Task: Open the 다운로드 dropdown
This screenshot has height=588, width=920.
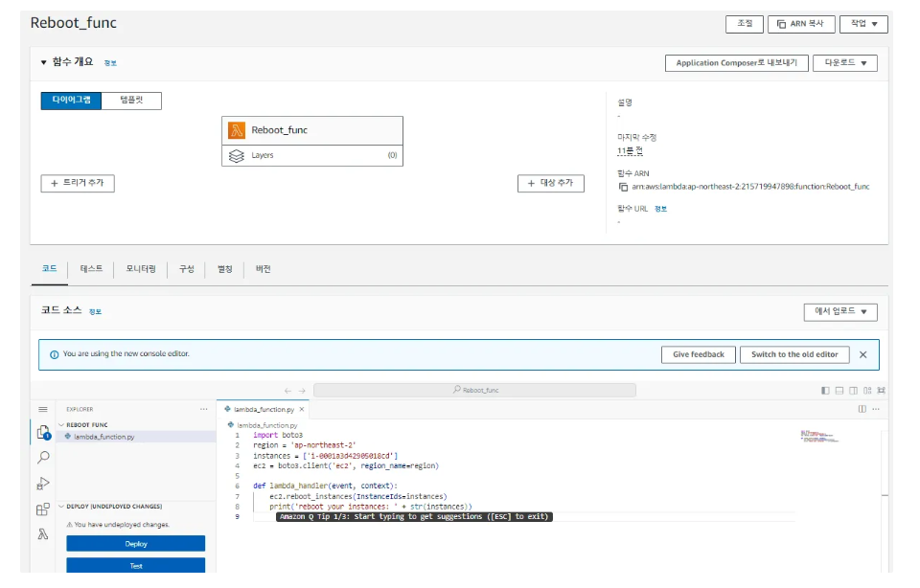Action: [845, 63]
